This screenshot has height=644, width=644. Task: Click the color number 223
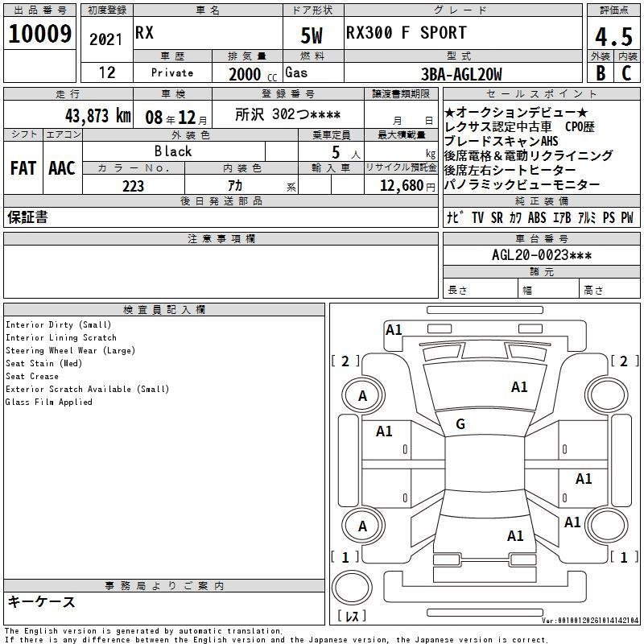[x=133, y=186]
